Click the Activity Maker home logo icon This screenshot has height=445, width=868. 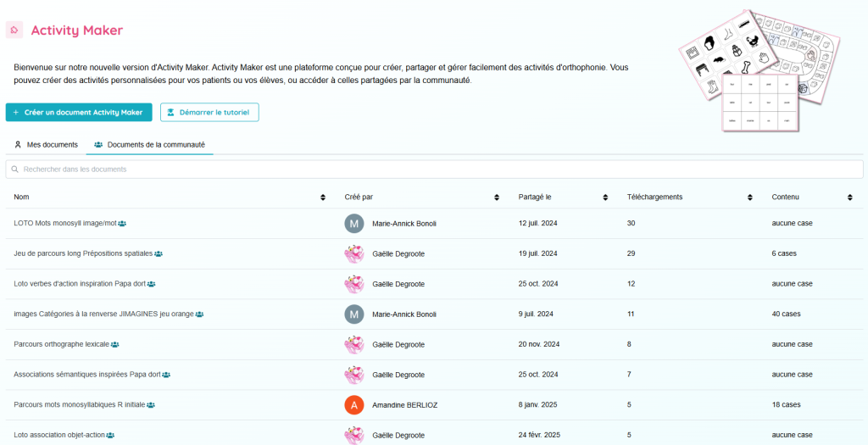click(x=14, y=31)
